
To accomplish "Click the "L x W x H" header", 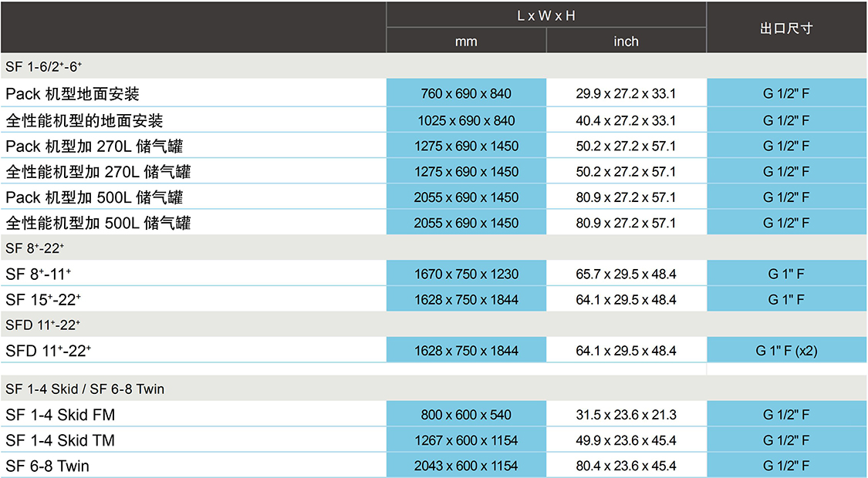I will click(546, 15).
